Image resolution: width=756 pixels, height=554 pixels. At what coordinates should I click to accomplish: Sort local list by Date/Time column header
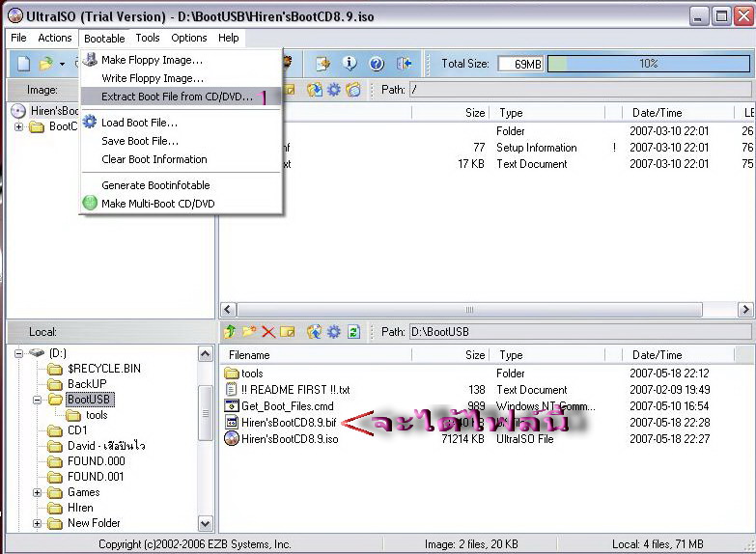pyautogui.click(x=678, y=355)
